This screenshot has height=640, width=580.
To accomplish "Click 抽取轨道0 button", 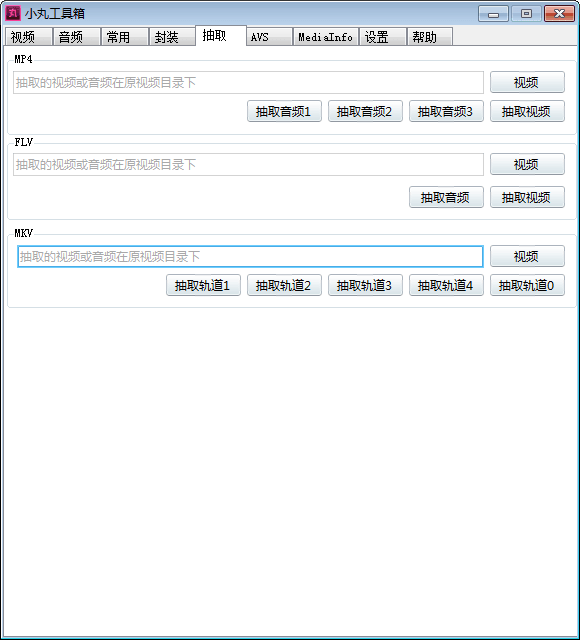I will coord(527,285).
